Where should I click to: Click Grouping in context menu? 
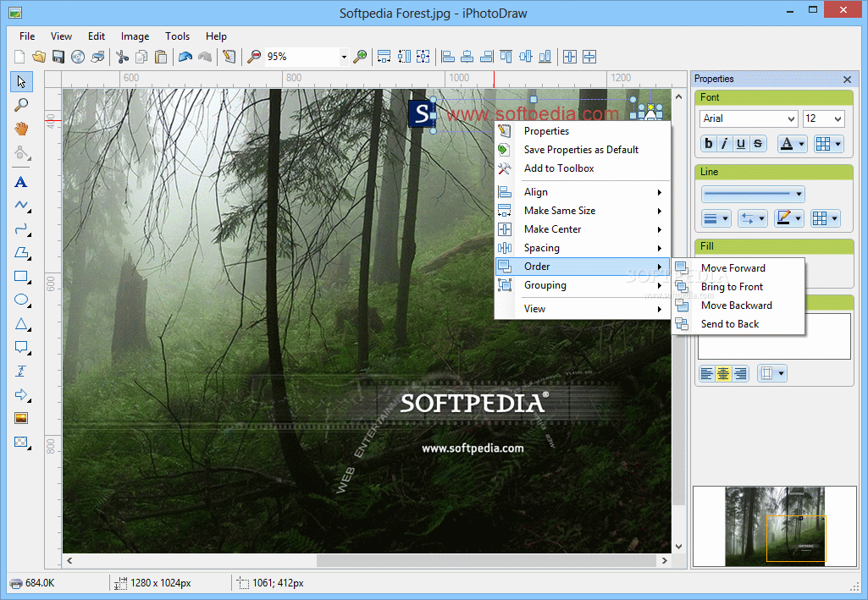coord(583,285)
